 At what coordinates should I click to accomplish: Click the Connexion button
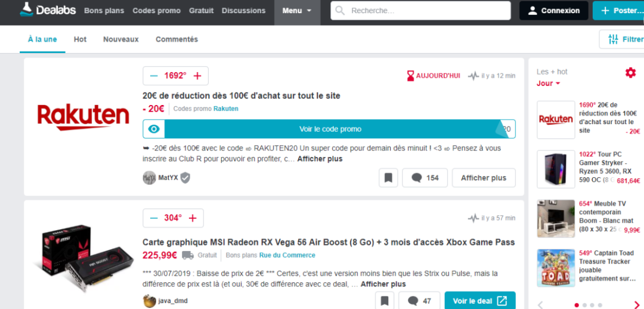click(x=553, y=11)
